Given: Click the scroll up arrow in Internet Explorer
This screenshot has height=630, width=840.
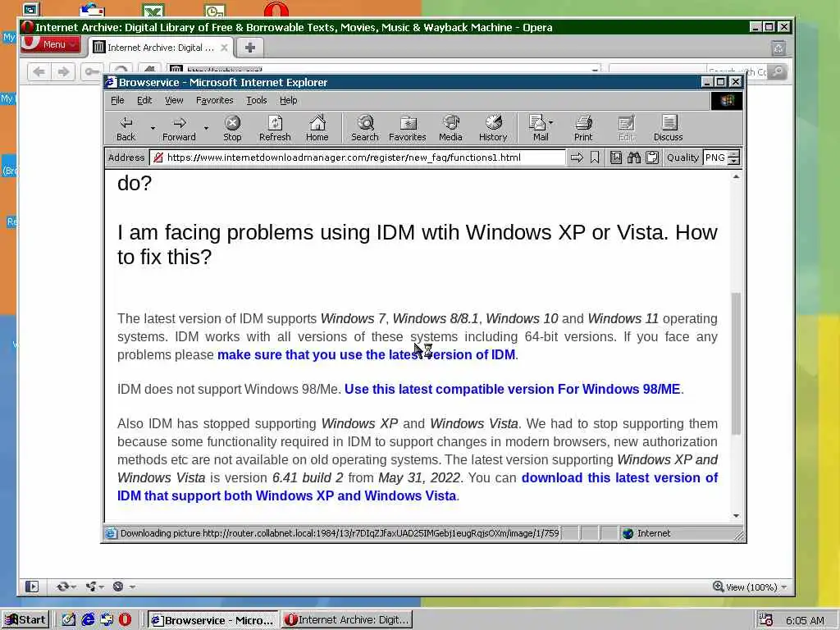Looking at the screenshot, I should coord(736,177).
